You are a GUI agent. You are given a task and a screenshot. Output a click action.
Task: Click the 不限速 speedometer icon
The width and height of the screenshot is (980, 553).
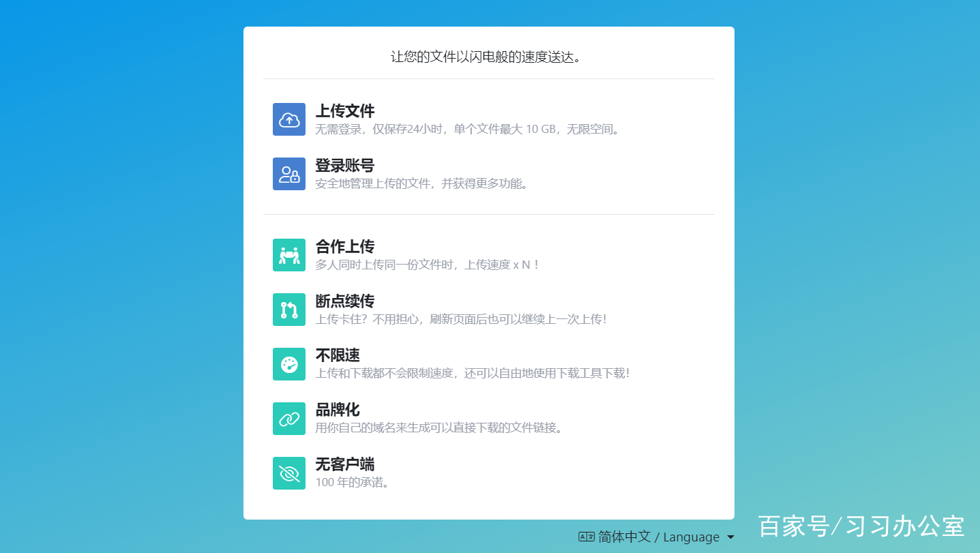(x=289, y=364)
